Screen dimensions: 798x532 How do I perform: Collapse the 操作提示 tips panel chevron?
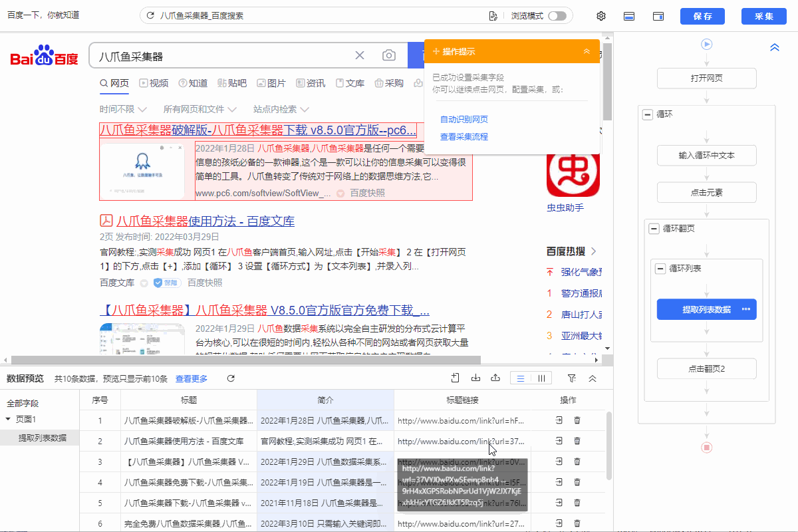tap(587, 51)
